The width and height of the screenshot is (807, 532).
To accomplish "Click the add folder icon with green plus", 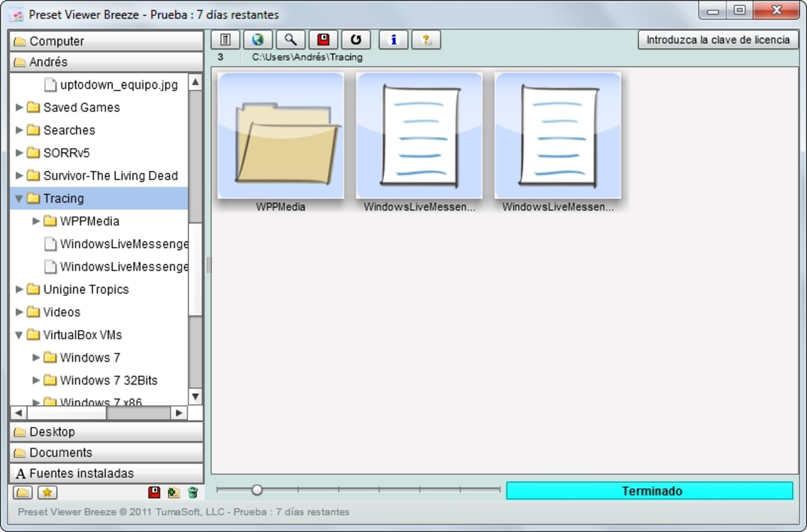I will tap(174, 493).
